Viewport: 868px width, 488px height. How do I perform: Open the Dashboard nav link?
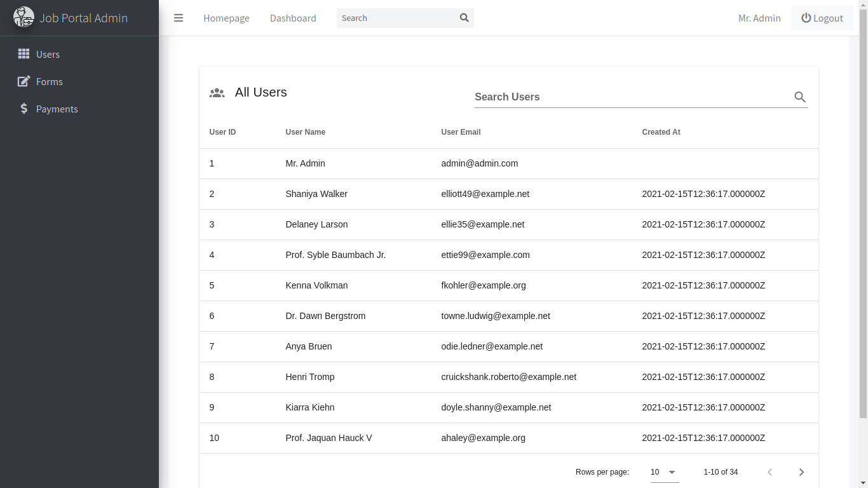click(293, 18)
